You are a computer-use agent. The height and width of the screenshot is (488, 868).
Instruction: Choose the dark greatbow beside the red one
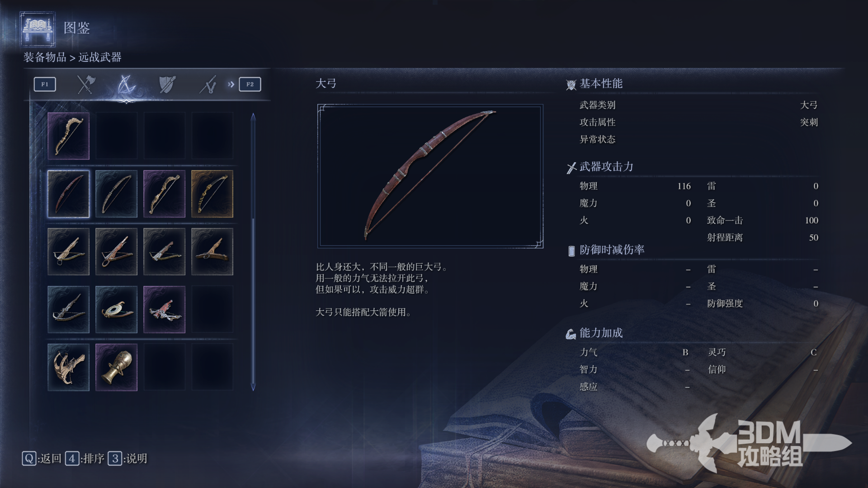point(117,194)
